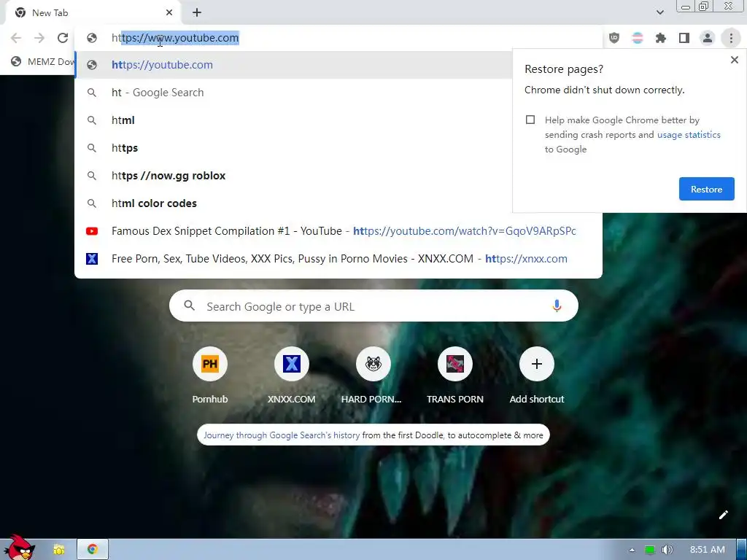The height and width of the screenshot is (560, 747).
Task: Open Famous Dex Snippet Compilation history suggestion
Action: [338, 231]
